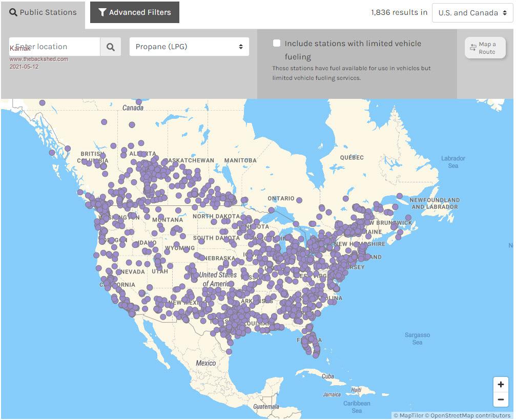
Task: Click the Manitoba label on the map
Action: [x=240, y=160]
